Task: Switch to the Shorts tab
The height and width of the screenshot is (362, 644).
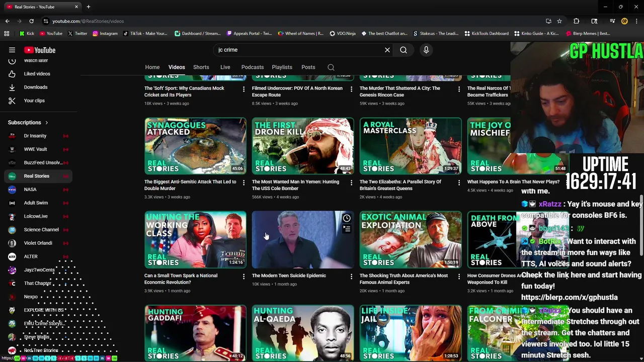Action: [201, 67]
